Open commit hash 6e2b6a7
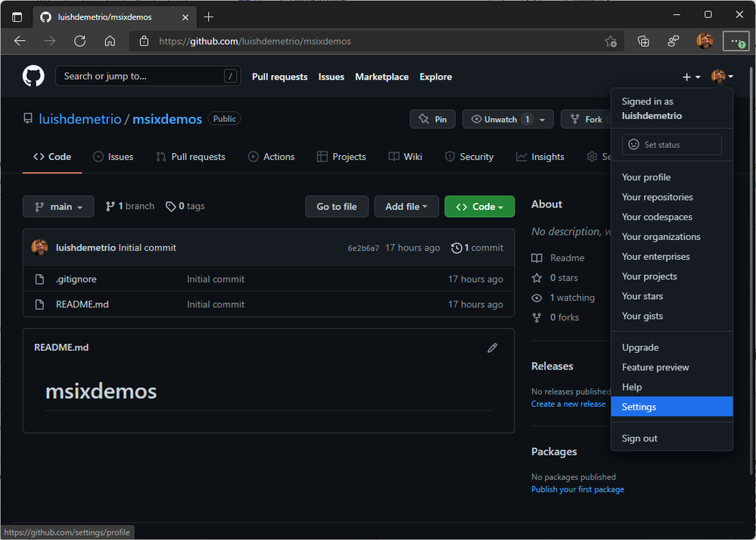 click(x=363, y=248)
